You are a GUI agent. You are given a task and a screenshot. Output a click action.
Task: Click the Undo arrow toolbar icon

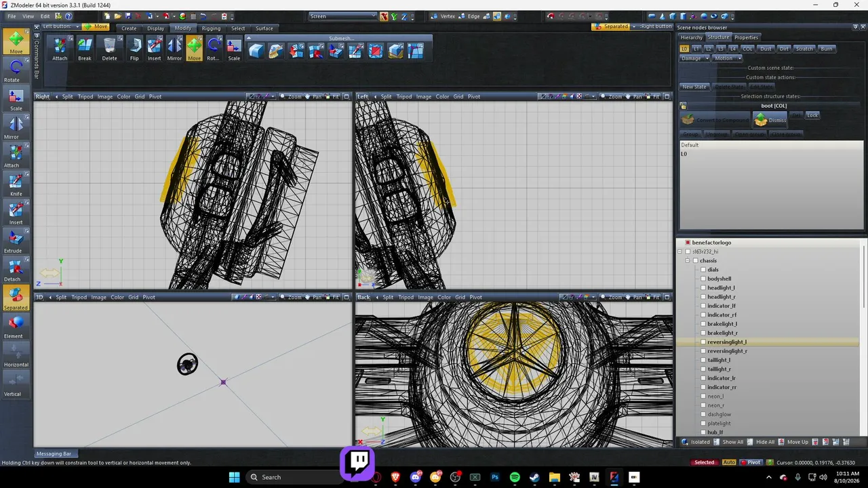coord(203,16)
